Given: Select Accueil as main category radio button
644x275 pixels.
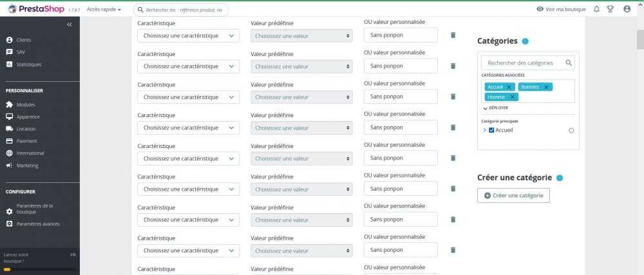Looking at the screenshot, I should (x=571, y=130).
